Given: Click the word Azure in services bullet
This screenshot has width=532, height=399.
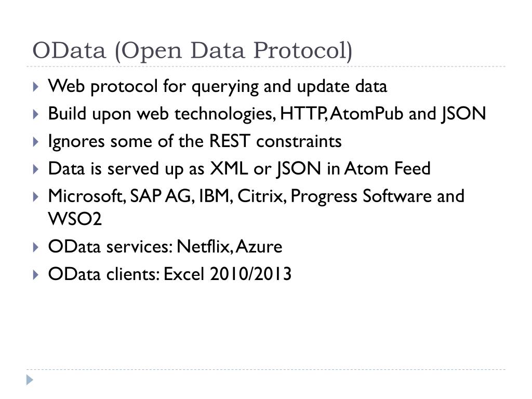Looking at the screenshot, I should click(x=259, y=246).
